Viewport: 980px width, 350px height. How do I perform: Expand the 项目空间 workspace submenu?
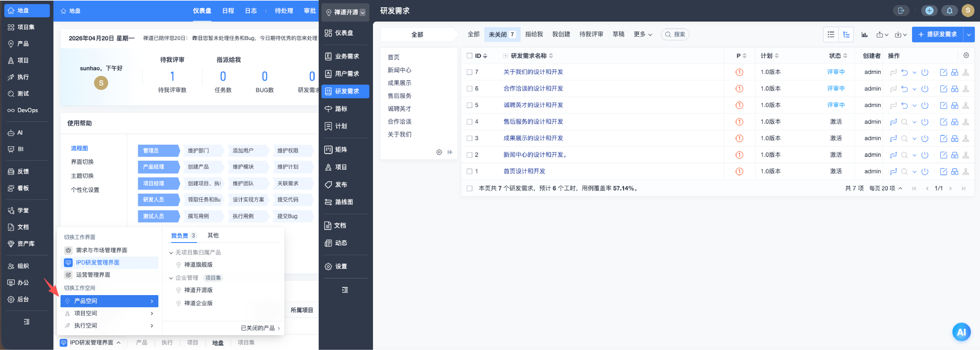pyautogui.click(x=109, y=313)
